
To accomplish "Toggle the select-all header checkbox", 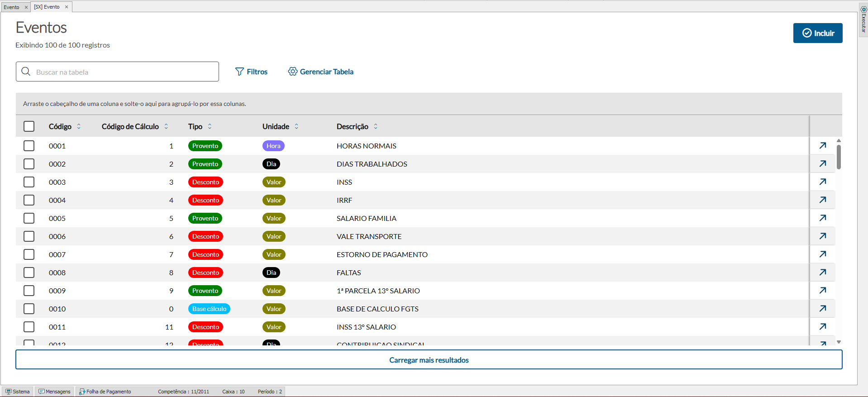I will (x=29, y=126).
